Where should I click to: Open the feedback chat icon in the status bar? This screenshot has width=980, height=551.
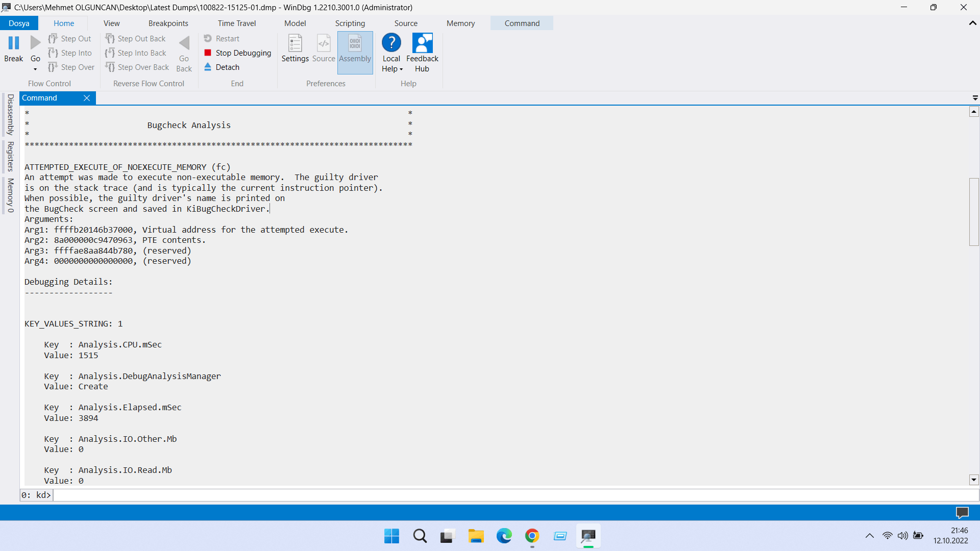[x=962, y=512]
